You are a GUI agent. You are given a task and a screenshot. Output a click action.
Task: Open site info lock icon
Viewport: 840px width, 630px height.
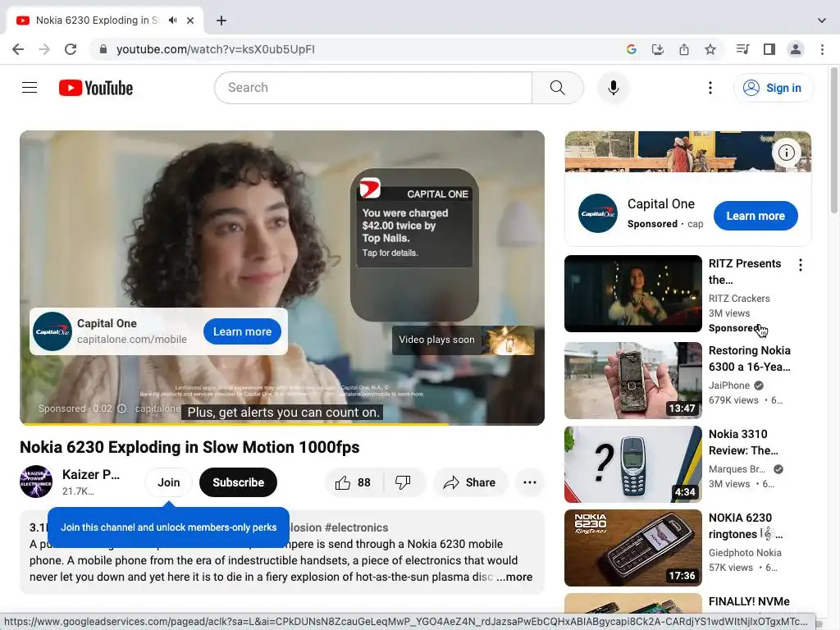coord(103,49)
